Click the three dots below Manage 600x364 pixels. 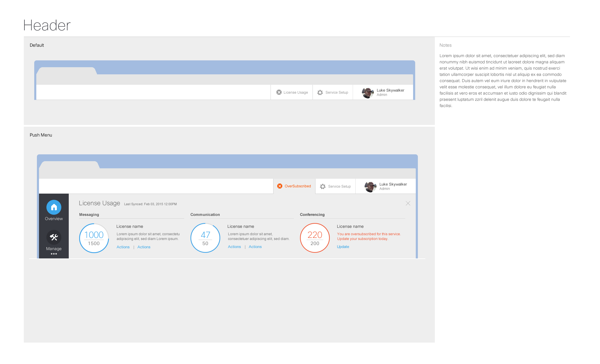coord(54,254)
